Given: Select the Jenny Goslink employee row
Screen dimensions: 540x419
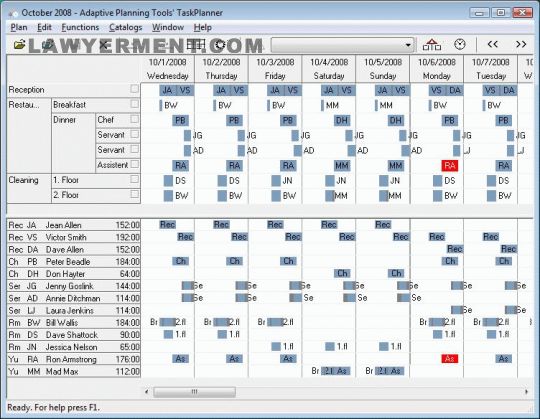Looking at the screenshot, I should tap(74, 286).
